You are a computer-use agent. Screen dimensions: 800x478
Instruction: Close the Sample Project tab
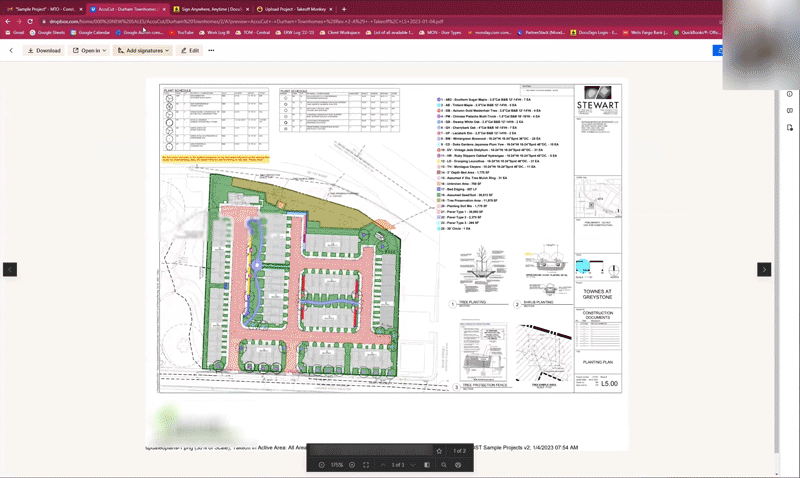click(81, 9)
